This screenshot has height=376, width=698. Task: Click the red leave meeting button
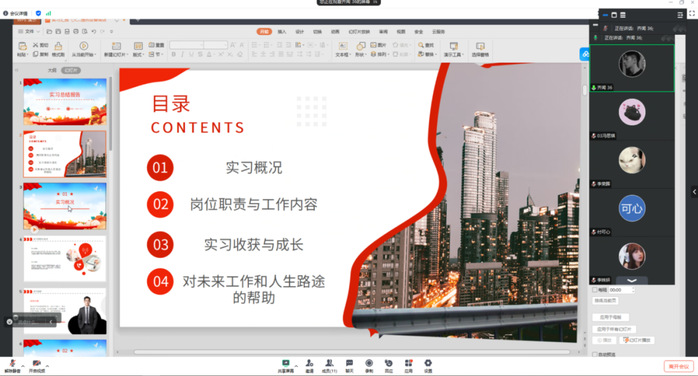point(678,366)
